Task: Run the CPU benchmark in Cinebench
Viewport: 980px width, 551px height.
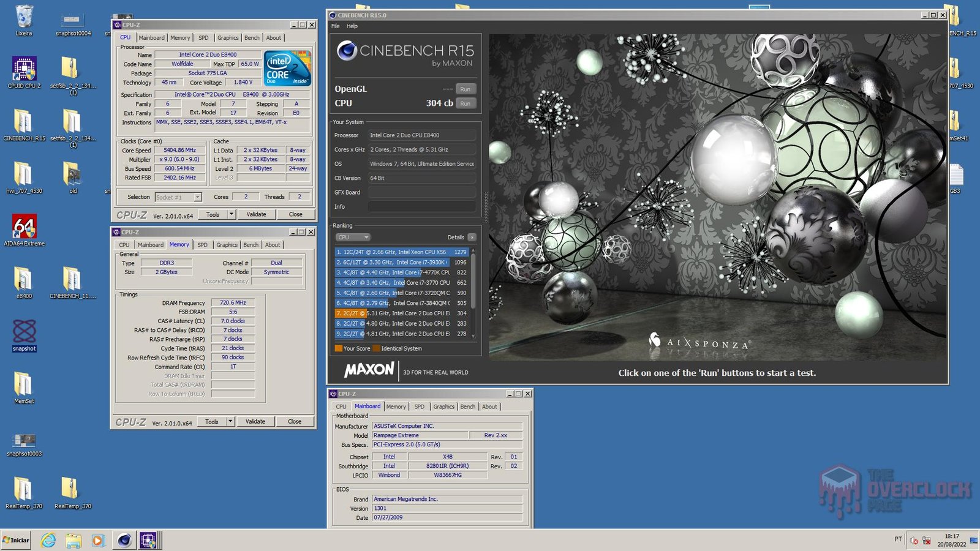Action: tap(466, 103)
